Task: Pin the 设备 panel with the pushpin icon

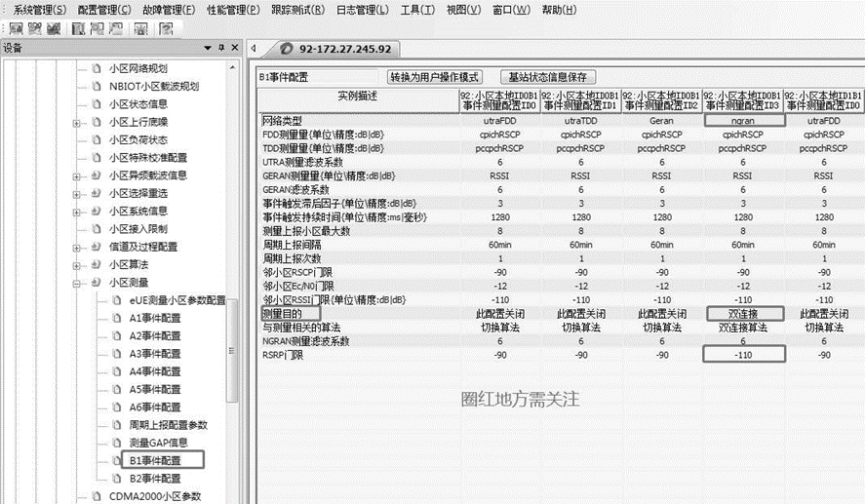Action: click(x=221, y=48)
